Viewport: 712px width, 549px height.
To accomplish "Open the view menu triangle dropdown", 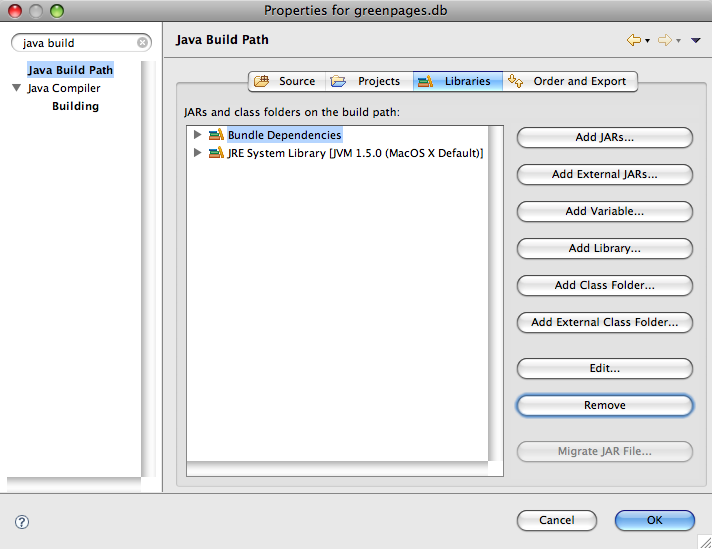I will [x=696, y=41].
